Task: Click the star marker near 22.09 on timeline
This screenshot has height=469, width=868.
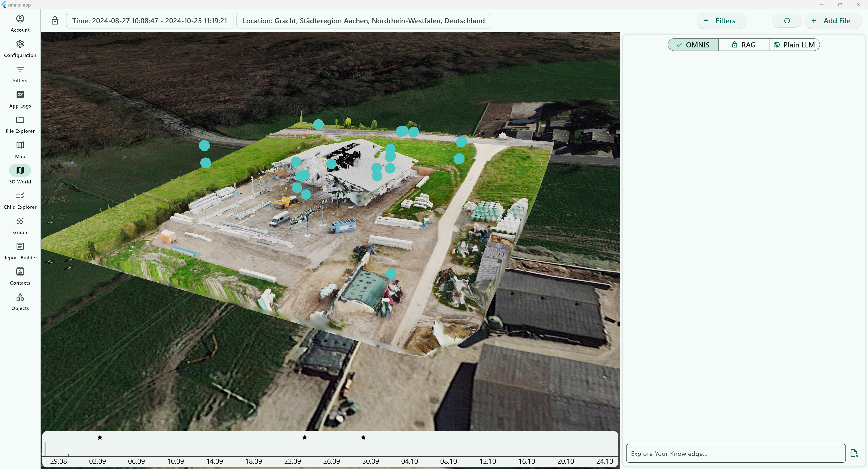Action: 305,437
